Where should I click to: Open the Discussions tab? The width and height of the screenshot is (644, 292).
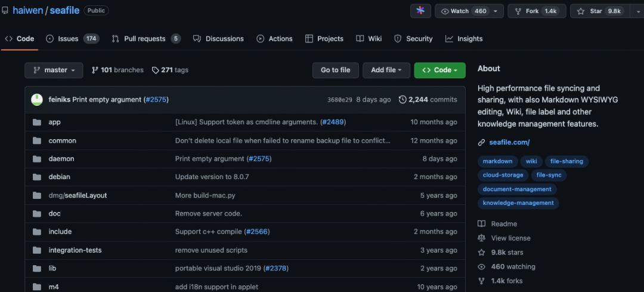coord(218,39)
